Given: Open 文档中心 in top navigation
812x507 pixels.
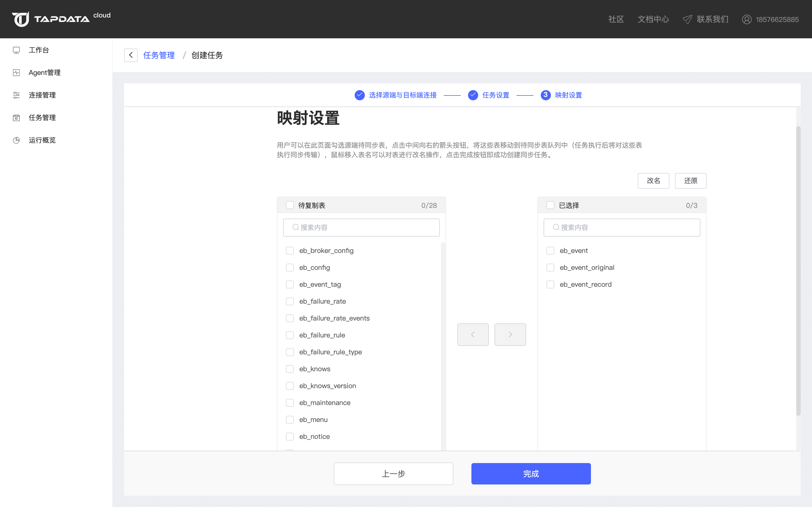Looking at the screenshot, I should 653,19.
